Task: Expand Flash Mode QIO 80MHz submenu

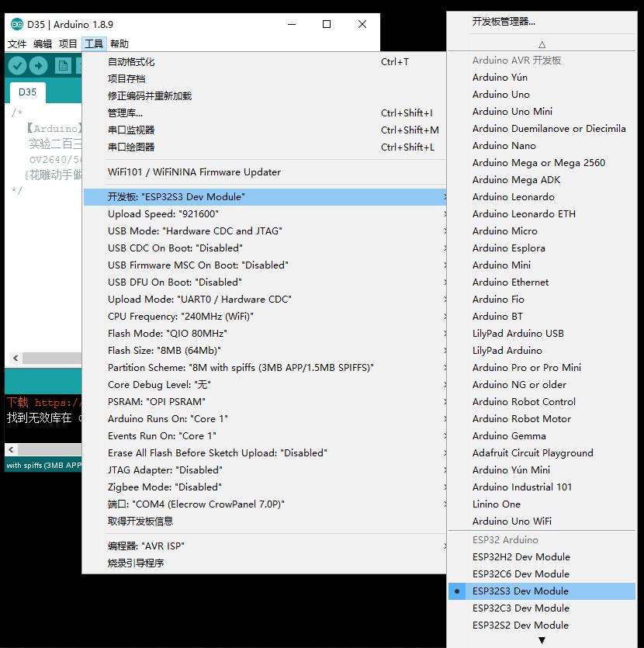Action: 265,334
